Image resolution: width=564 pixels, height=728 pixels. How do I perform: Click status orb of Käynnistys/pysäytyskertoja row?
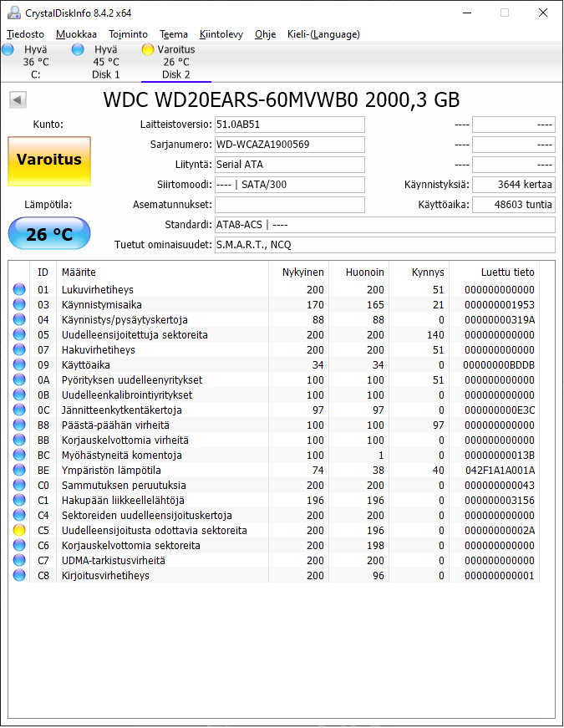19,319
